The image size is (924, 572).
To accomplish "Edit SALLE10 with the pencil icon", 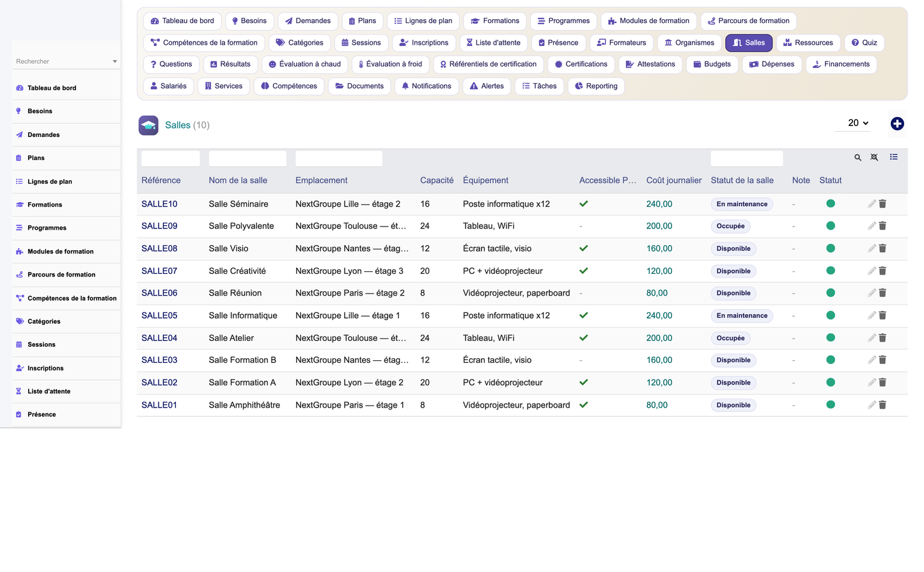I will [x=872, y=203].
